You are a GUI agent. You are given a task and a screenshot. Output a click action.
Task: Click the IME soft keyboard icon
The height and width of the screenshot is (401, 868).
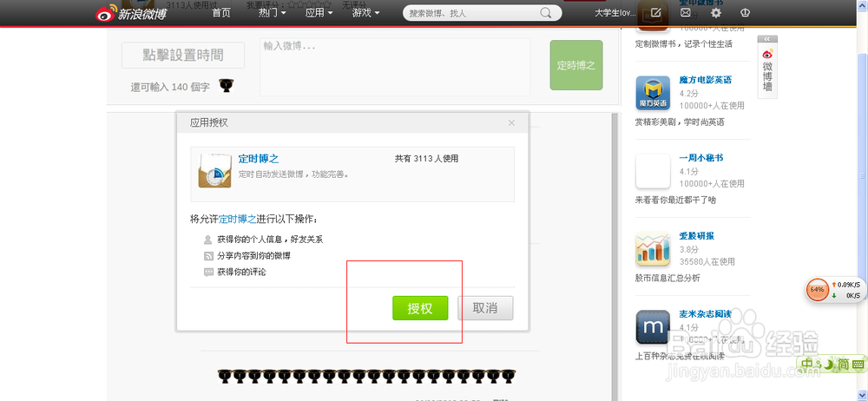click(858, 364)
